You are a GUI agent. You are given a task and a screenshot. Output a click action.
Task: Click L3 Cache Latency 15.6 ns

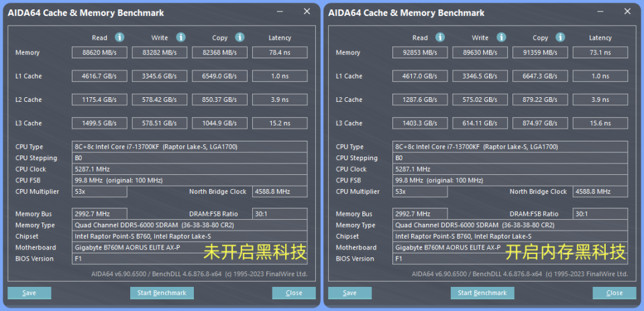[x=600, y=123]
